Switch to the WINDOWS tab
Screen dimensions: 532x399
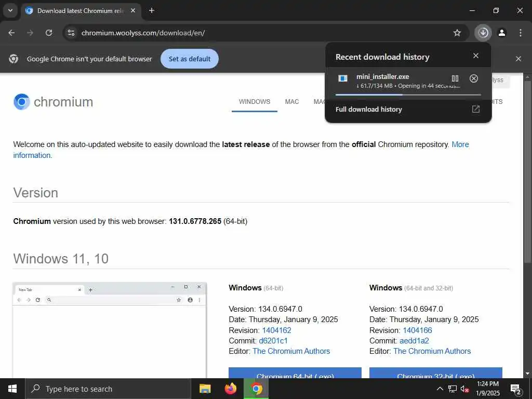pos(255,102)
